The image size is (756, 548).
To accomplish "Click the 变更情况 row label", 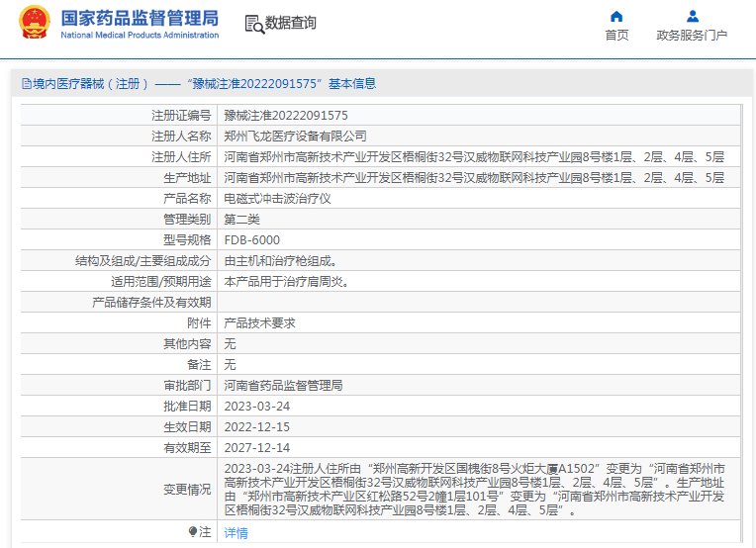I will [187, 490].
